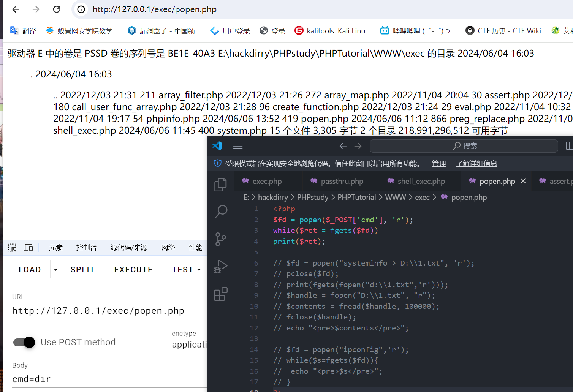Open the 蚁景网安学院教学 bookmark

(x=82, y=31)
